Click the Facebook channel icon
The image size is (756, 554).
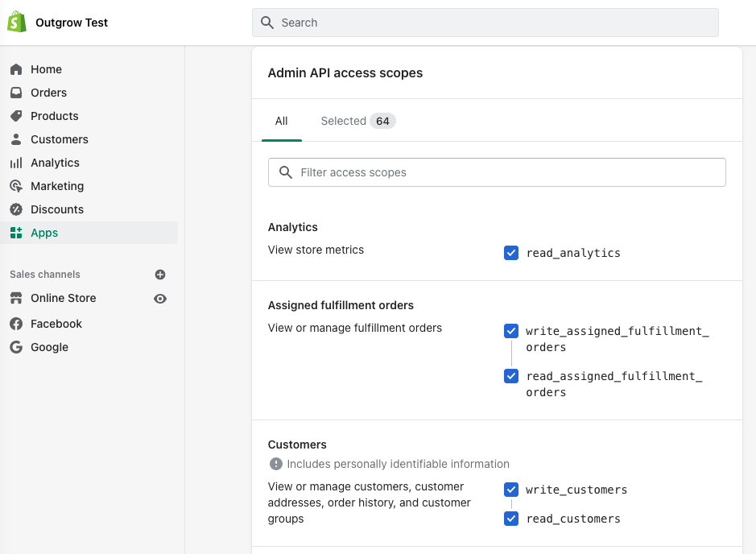[16, 324]
